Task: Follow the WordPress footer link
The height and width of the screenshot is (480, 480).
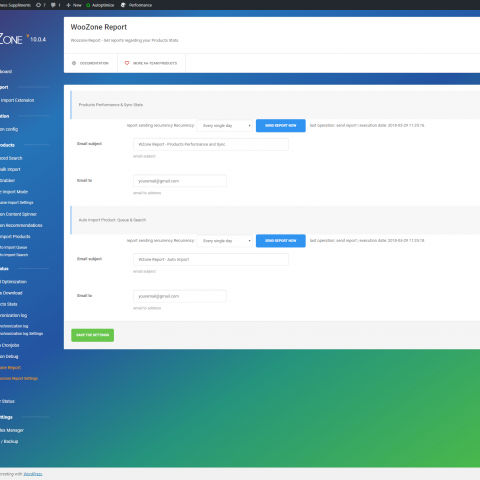Action: (33, 474)
